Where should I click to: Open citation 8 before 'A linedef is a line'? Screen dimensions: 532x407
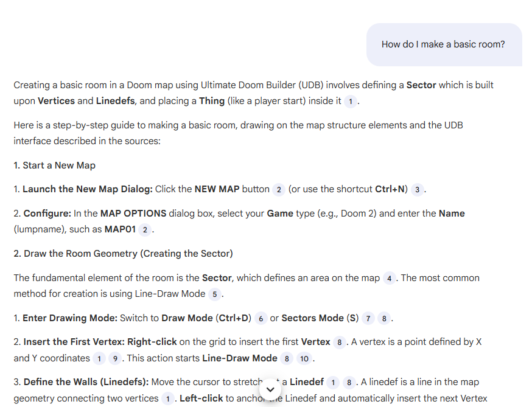pyautogui.click(x=349, y=383)
